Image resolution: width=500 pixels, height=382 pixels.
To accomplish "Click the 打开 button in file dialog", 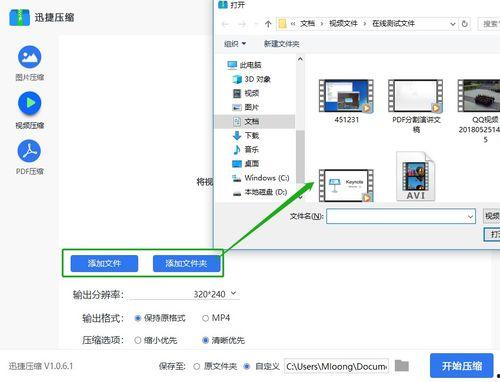I will tap(493, 234).
